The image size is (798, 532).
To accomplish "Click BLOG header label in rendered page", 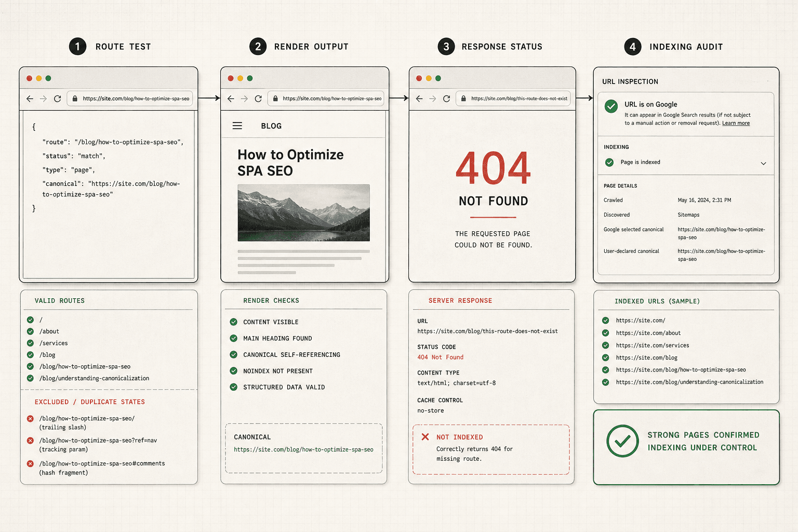I will tap(271, 126).
